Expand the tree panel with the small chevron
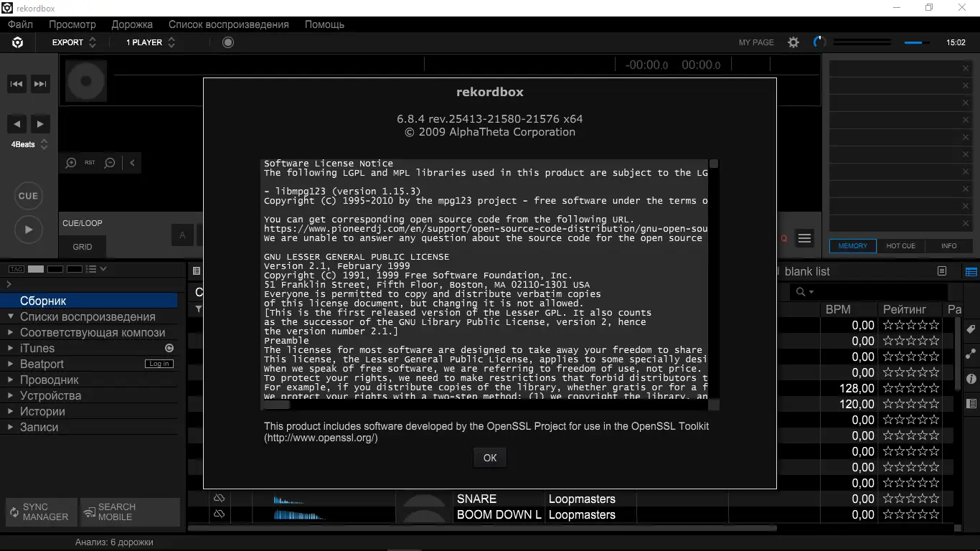Viewport: 980px width, 551px height. (9, 284)
